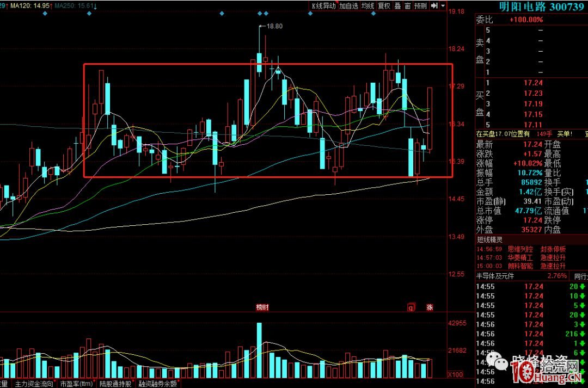
Task: Click the 榜财 marker on the chart
Action: 262,307
